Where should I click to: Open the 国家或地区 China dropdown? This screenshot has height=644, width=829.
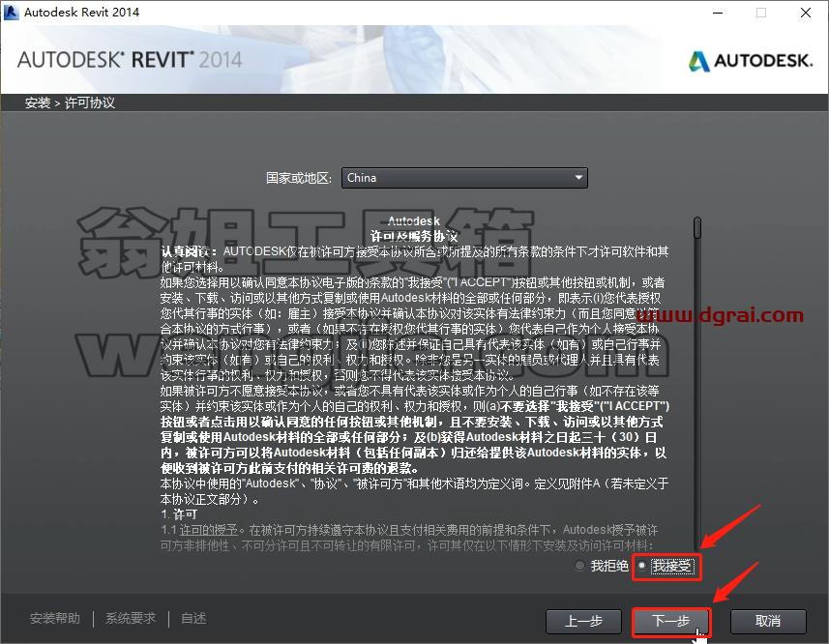tap(464, 178)
